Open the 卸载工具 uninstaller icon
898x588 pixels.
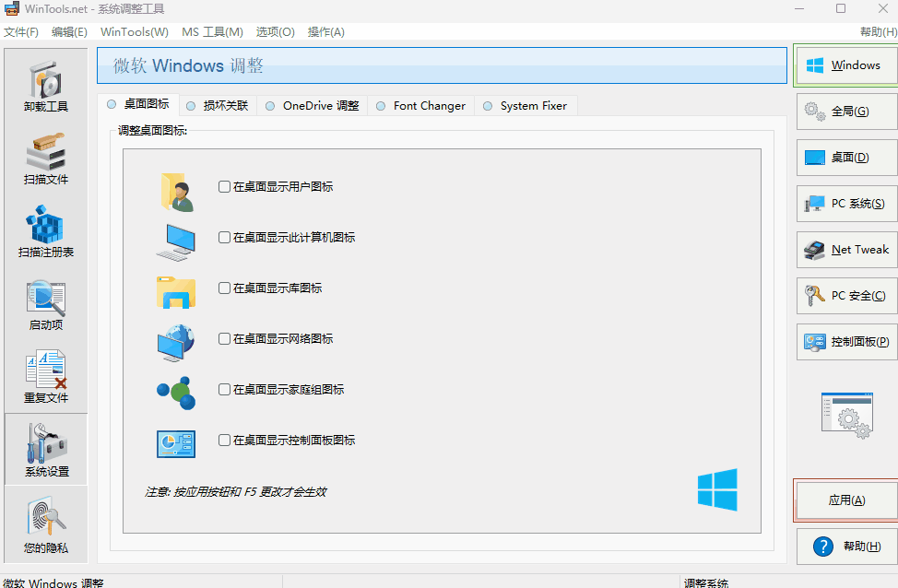pyautogui.click(x=46, y=86)
